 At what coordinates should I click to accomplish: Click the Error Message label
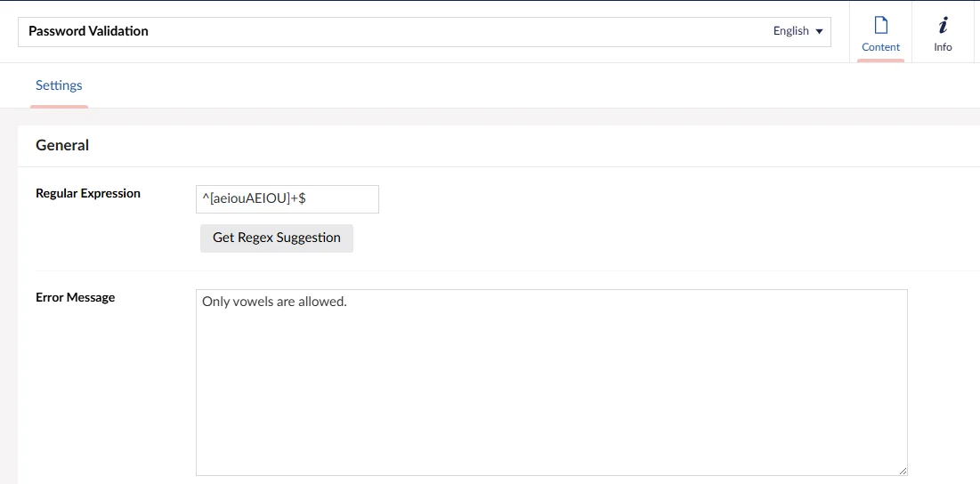click(x=75, y=297)
